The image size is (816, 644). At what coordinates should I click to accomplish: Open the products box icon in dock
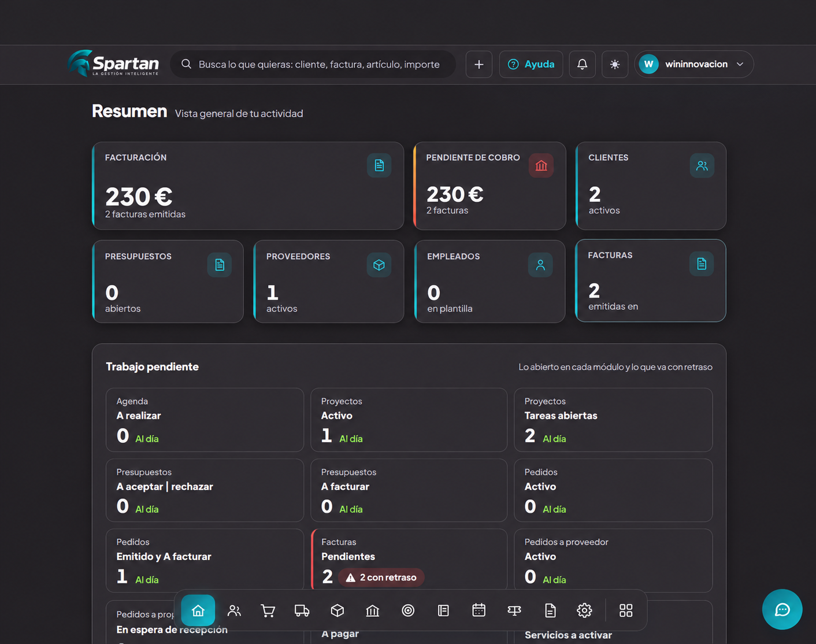(337, 610)
